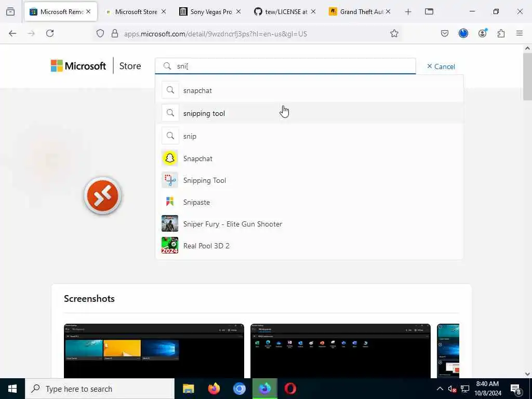532x399 pixels.
Task: Click the Microsoft Remote Desktop app logo
Action: pyautogui.click(x=103, y=196)
